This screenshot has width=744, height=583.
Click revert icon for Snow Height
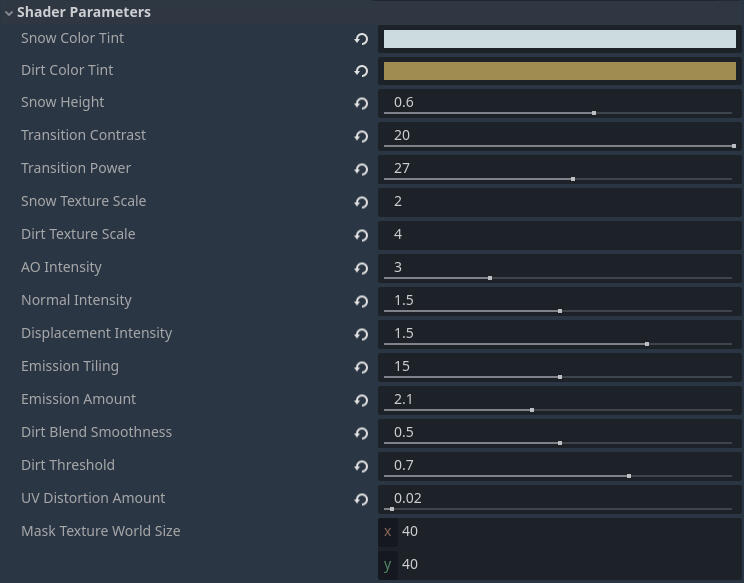coord(361,103)
